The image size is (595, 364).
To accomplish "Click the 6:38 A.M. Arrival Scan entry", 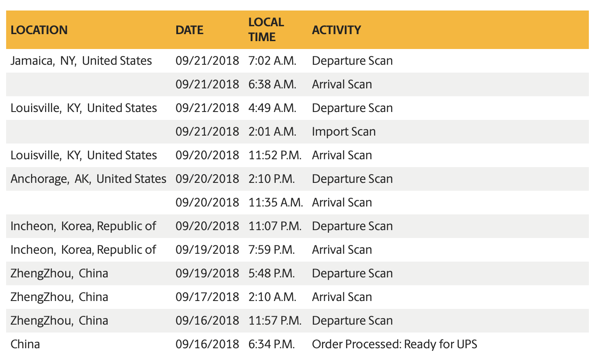I will pos(342,84).
